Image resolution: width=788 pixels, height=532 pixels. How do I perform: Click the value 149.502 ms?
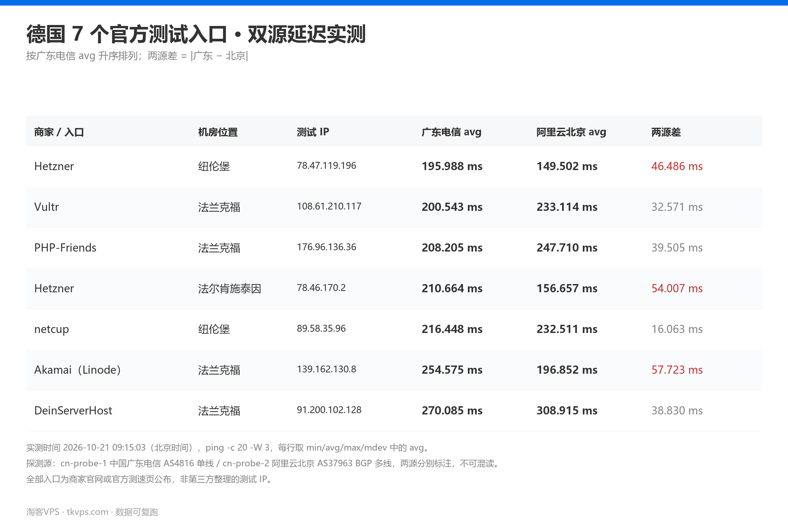(567, 166)
